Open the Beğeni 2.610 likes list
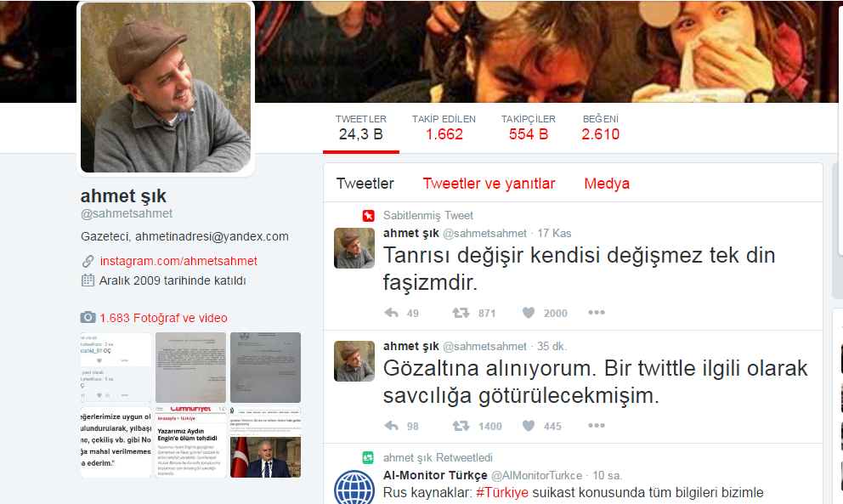843x504 pixels. 600,127
